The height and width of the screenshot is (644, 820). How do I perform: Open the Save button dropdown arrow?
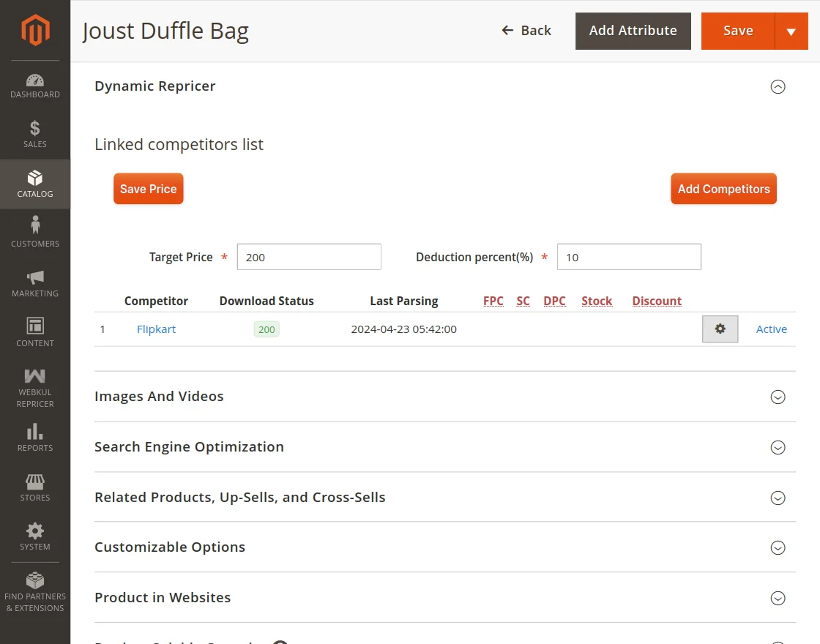(x=791, y=31)
